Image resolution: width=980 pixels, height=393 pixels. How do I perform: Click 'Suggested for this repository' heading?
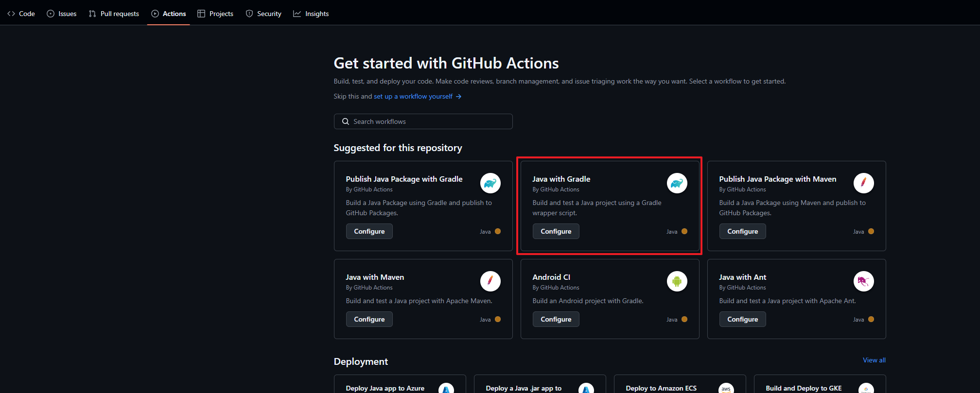pyautogui.click(x=398, y=148)
